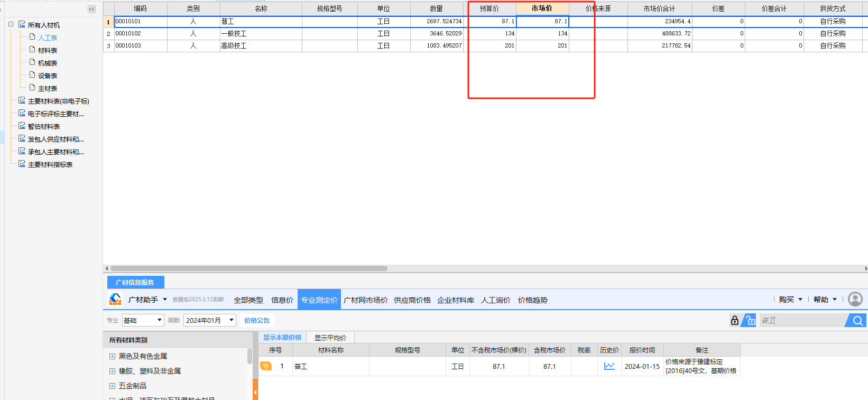Click the closed padlock icon
The image size is (868, 400).
click(x=735, y=320)
